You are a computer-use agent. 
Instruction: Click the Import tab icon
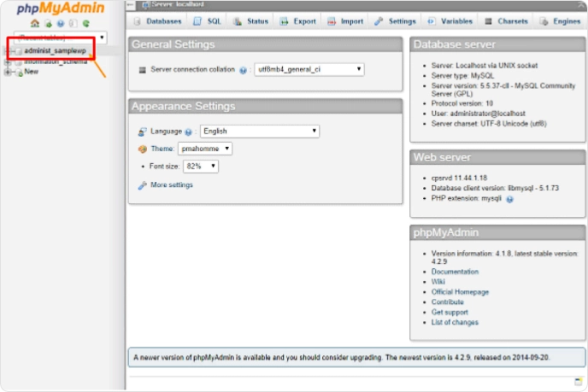pyautogui.click(x=332, y=21)
